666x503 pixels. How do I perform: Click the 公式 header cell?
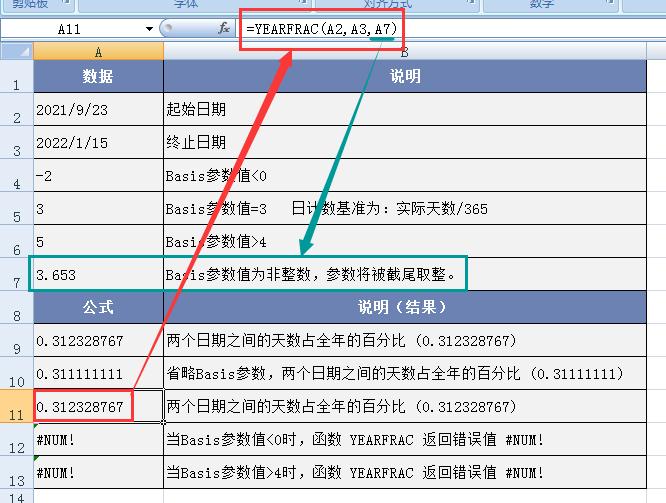tap(98, 308)
